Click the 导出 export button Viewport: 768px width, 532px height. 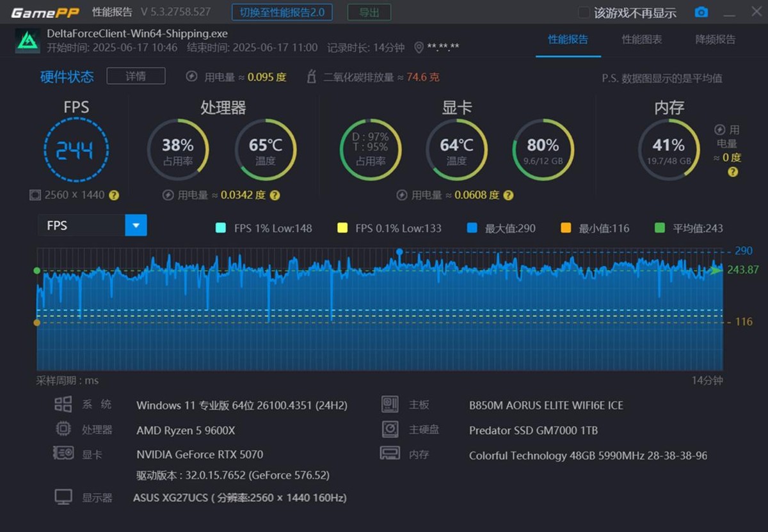pos(369,12)
